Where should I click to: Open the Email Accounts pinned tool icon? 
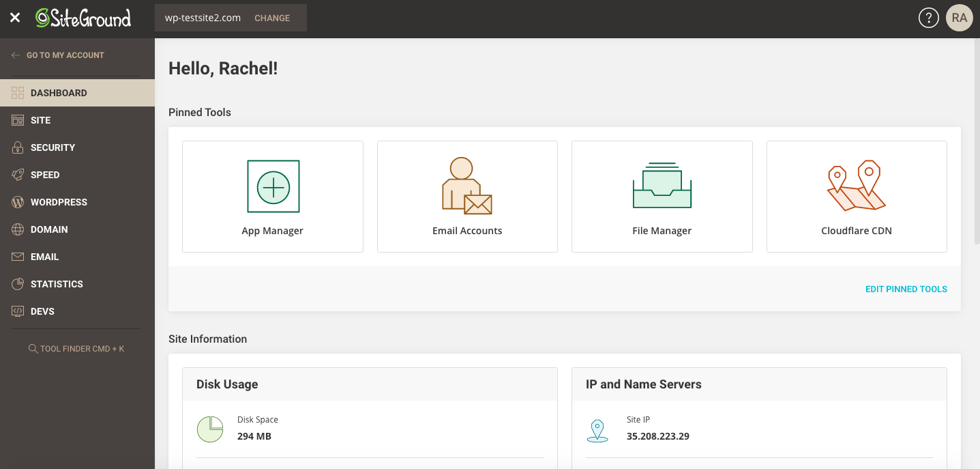coord(467,186)
